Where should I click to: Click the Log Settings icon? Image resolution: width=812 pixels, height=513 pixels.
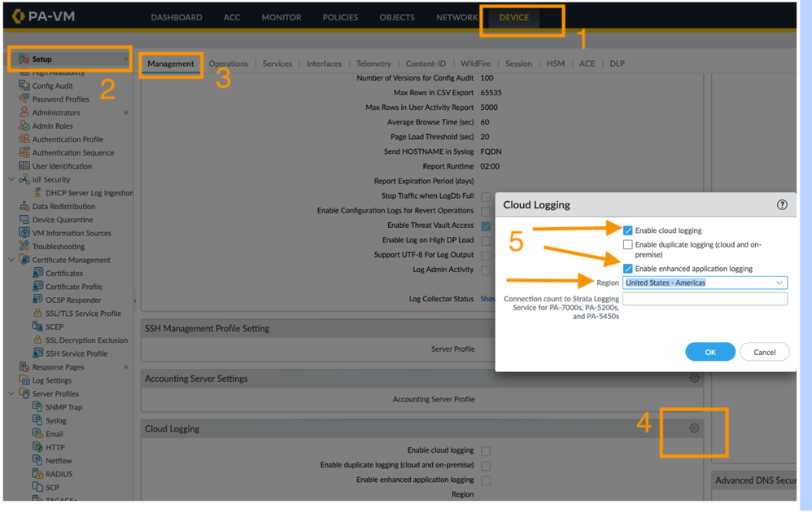pyautogui.click(x=24, y=379)
